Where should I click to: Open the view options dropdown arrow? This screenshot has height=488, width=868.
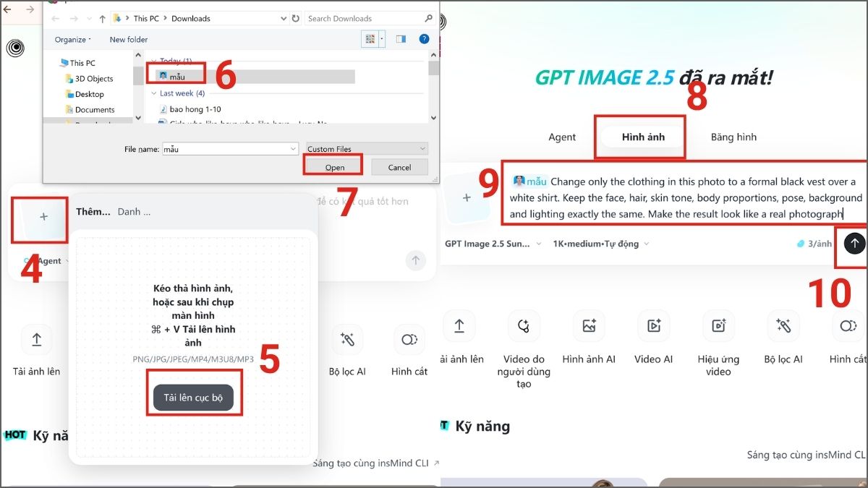point(382,39)
